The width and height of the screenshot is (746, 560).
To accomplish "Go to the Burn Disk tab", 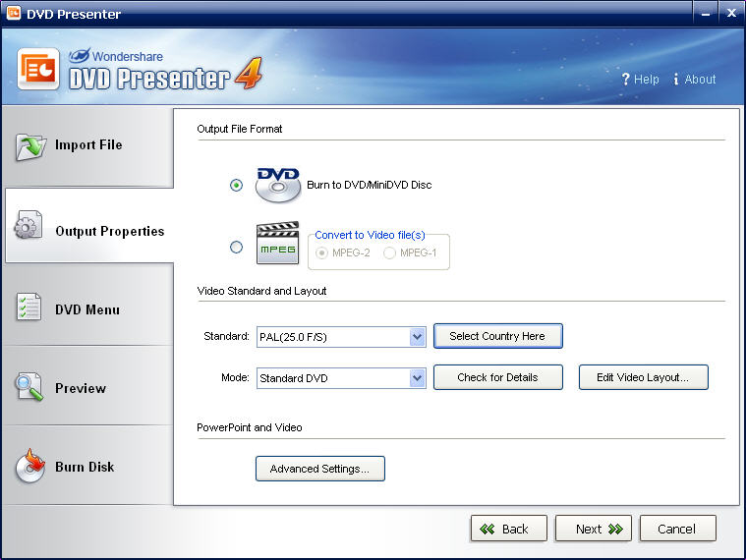I will [85, 467].
